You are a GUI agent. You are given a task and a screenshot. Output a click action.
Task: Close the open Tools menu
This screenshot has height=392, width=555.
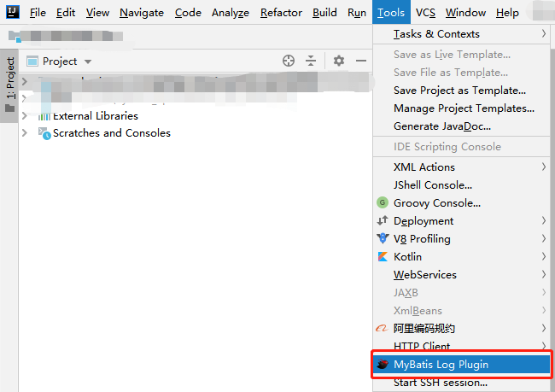point(391,13)
